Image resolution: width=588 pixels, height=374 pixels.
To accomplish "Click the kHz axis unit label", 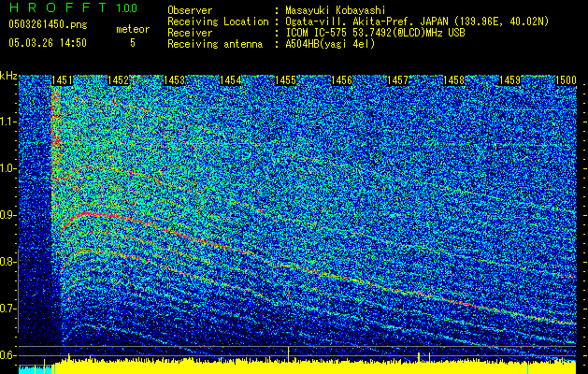I will coord(8,76).
